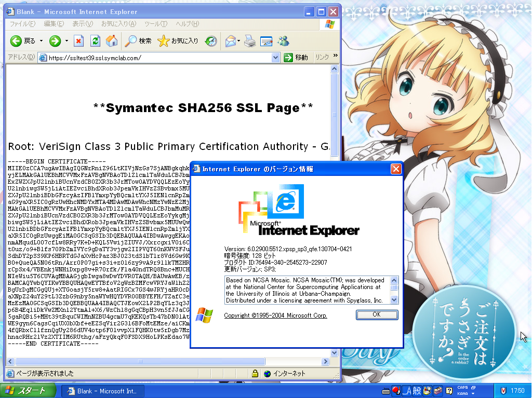
Task: Click OK in the version info dialog
Action: (377, 314)
